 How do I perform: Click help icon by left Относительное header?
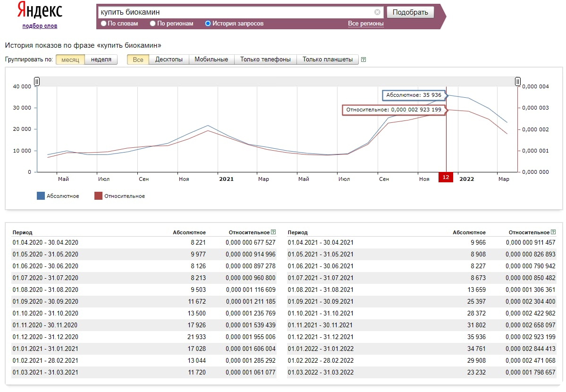pyautogui.click(x=273, y=232)
